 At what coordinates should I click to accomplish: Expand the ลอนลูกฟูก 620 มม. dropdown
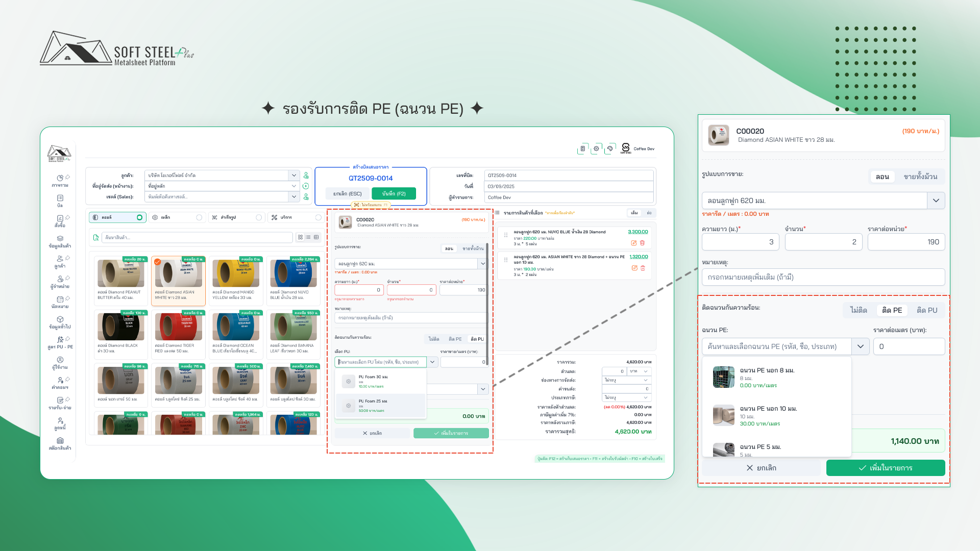pos(936,200)
